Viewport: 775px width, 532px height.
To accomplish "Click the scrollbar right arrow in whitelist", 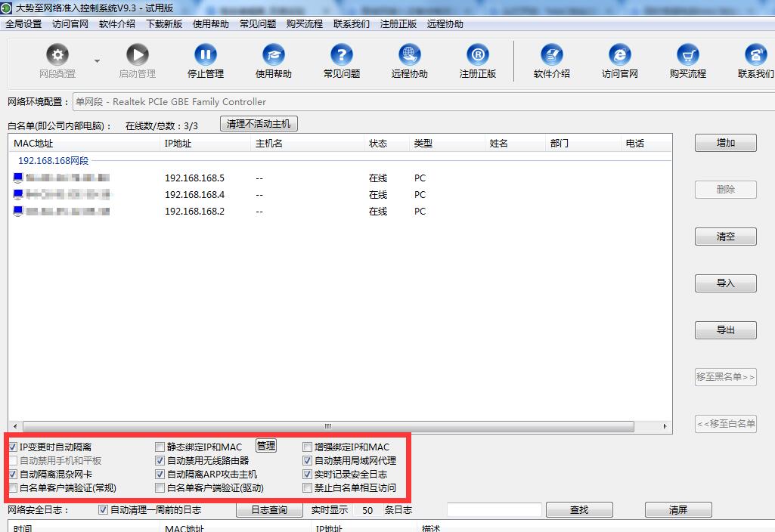I will 665,426.
